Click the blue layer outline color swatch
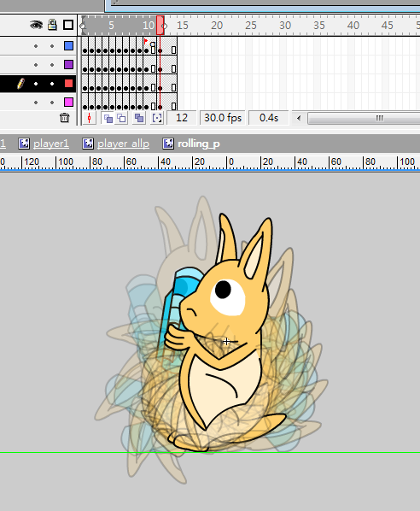420x511 pixels. 68,45
